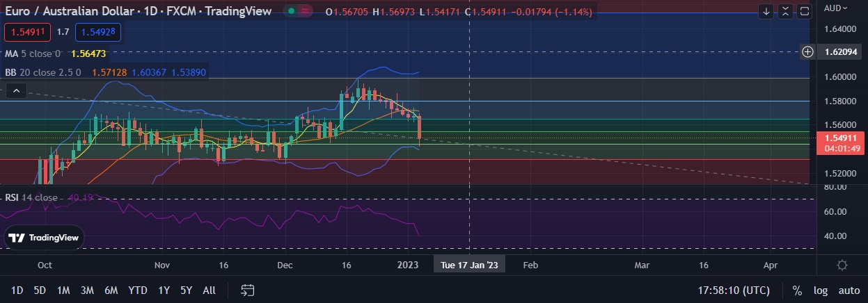Click the spread value 1.7
Viewport: 868px width, 303px height.
63,32
